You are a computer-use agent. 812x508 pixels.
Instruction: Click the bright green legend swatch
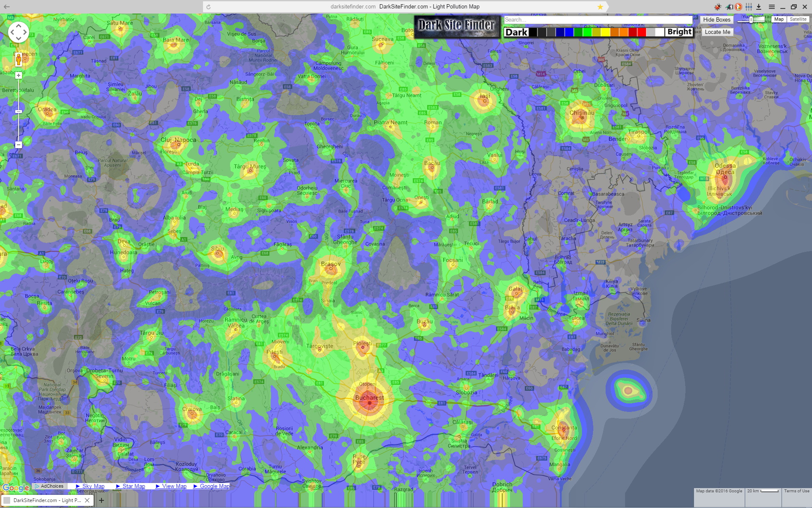coord(587,32)
